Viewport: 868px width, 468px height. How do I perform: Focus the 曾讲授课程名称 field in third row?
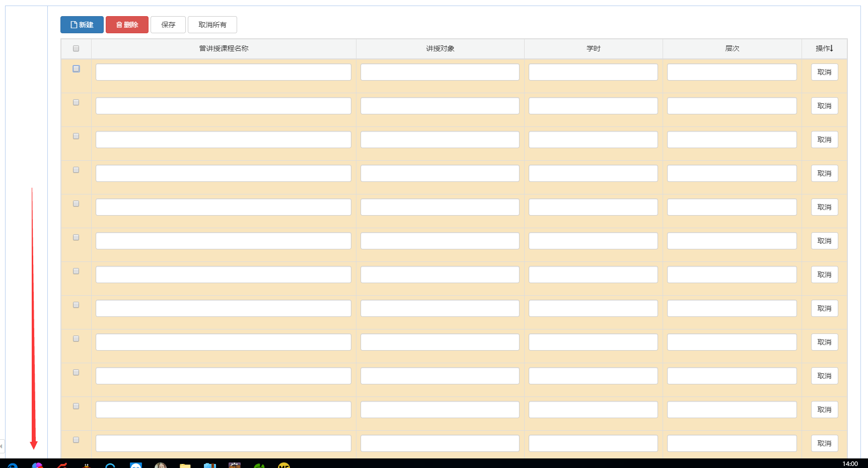point(224,140)
